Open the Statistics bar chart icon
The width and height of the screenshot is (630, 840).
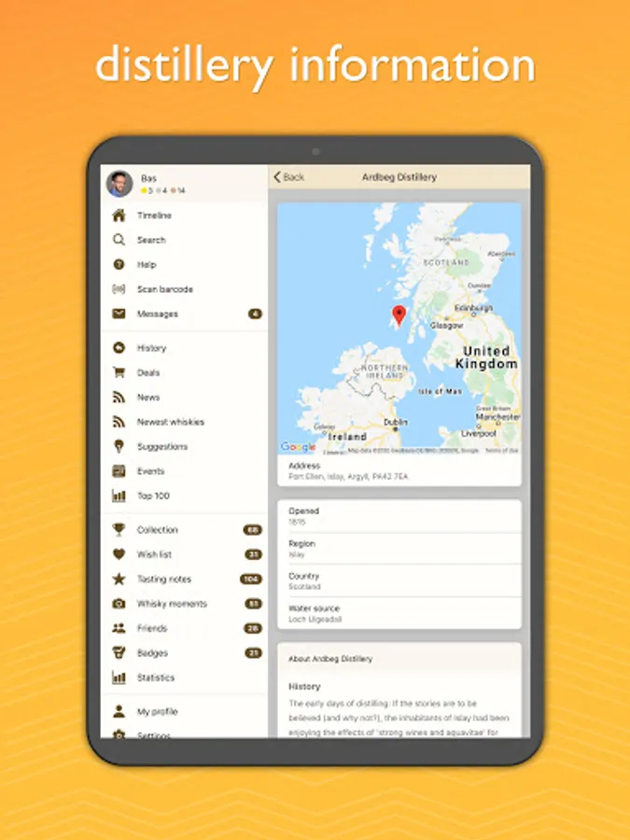pos(119,678)
